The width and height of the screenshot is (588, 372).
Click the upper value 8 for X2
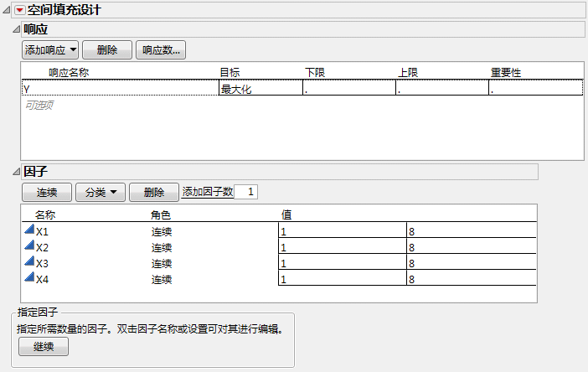pos(472,246)
